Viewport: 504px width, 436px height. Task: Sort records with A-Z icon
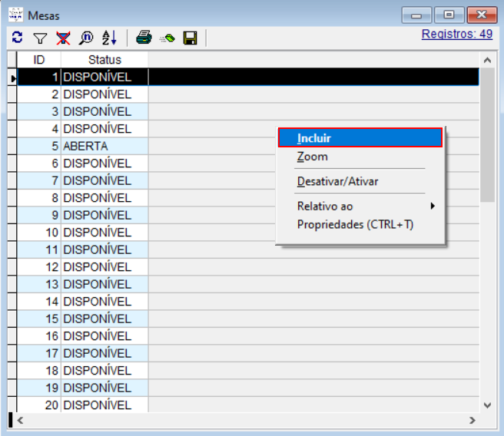(109, 38)
